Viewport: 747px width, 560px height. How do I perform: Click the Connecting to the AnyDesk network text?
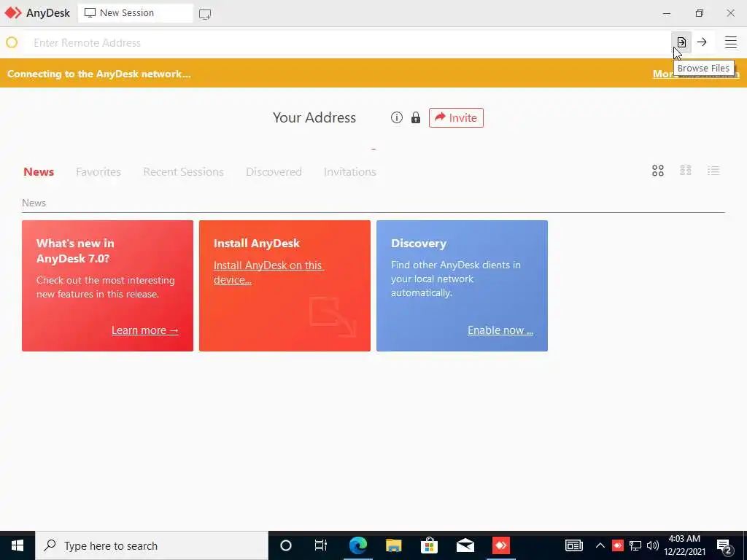[x=99, y=74]
